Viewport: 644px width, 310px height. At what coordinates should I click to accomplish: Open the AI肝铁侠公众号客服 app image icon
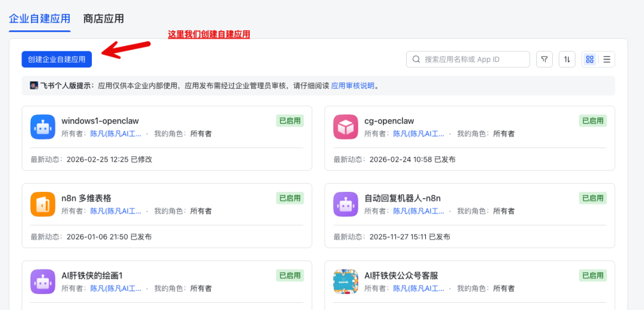[x=346, y=281]
